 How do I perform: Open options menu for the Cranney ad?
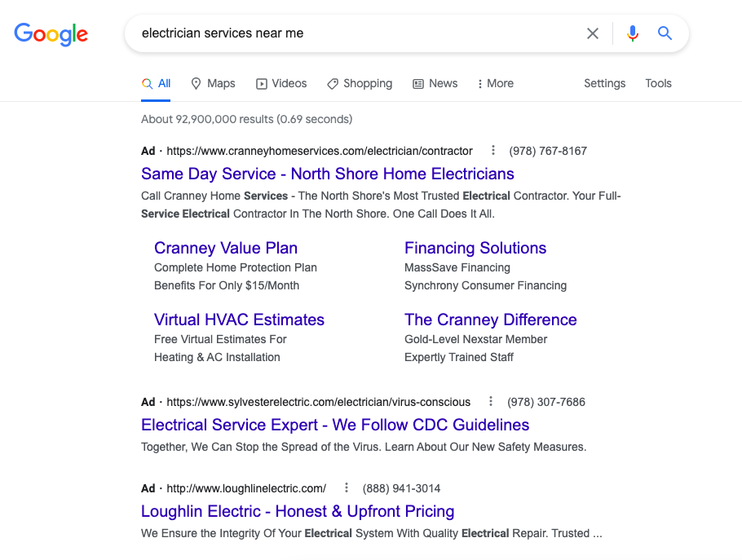[x=493, y=151]
